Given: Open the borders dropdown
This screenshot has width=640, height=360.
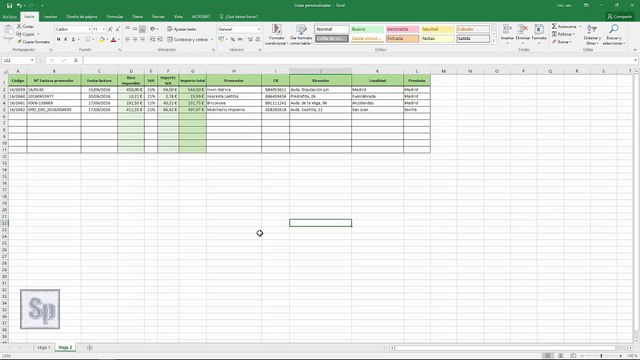Looking at the screenshot, I should coord(93,40).
